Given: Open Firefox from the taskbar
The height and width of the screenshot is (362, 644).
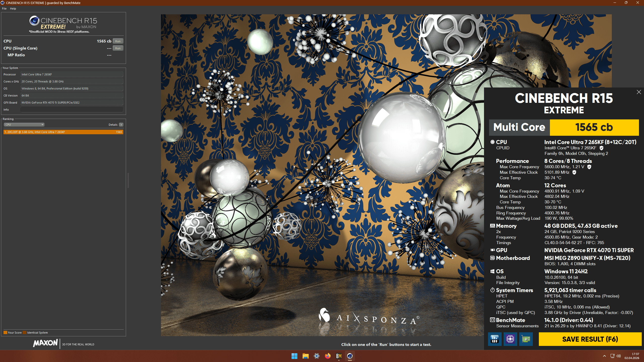Looking at the screenshot, I should tap(328, 356).
